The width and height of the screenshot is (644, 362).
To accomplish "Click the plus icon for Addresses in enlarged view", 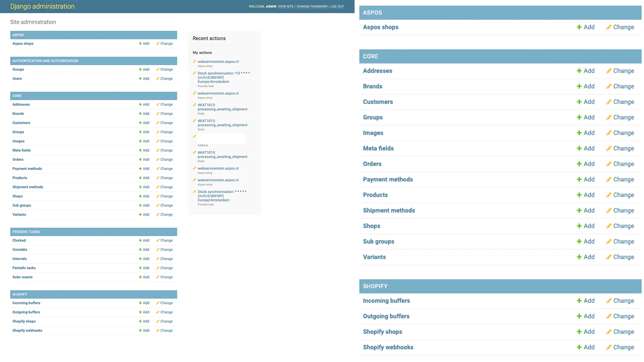I will 579,71.
